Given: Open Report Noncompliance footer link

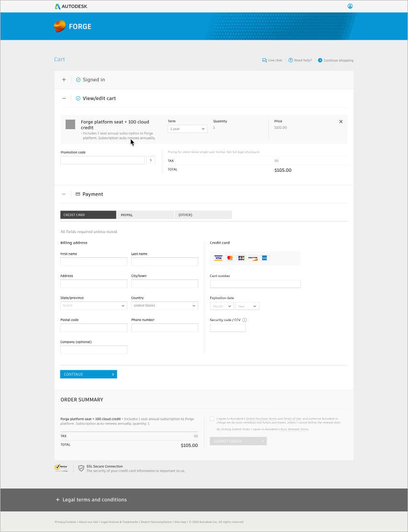Looking at the screenshot, I should click(x=156, y=522).
